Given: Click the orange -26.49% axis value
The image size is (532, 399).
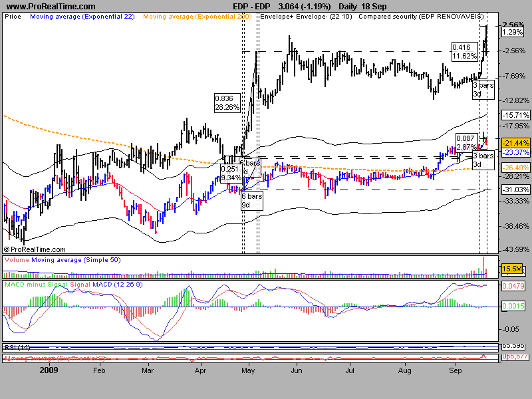Looking at the screenshot, I should [x=516, y=168].
